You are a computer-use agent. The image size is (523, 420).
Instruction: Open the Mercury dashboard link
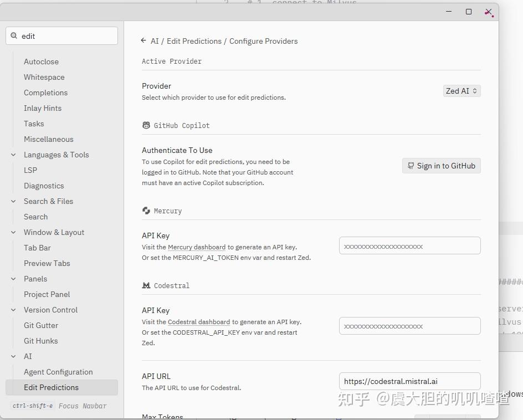tap(197, 247)
